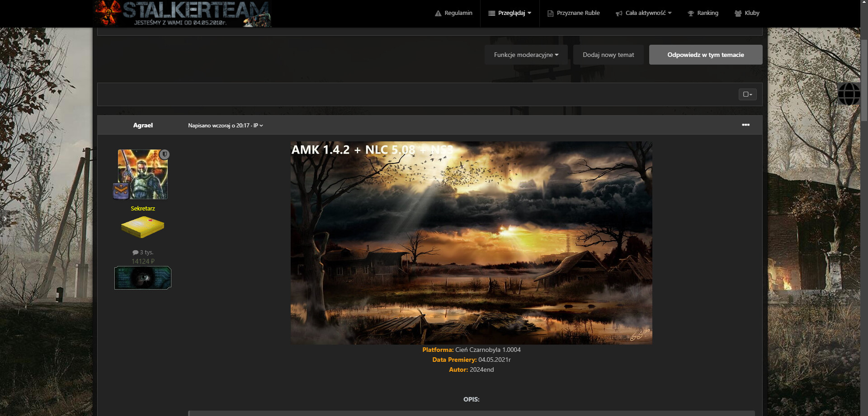Click the AMK 1.4.2 + NLC mod banner image
The width and height of the screenshot is (868, 416).
click(x=472, y=243)
